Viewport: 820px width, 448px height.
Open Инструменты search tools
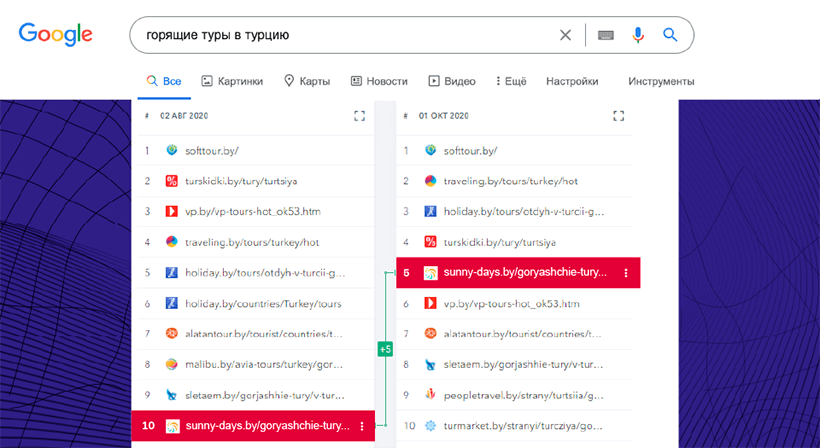pyautogui.click(x=661, y=82)
